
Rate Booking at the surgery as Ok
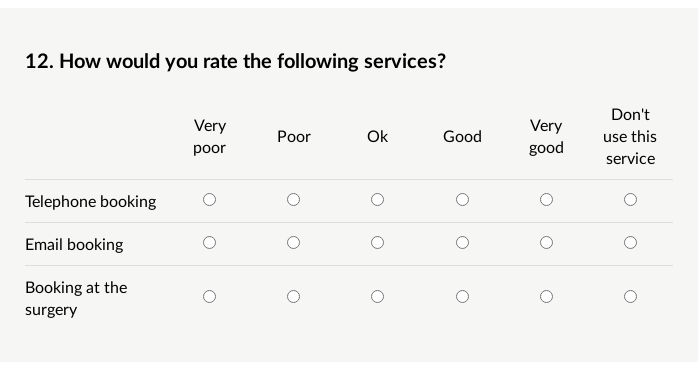tap(377, 297)
